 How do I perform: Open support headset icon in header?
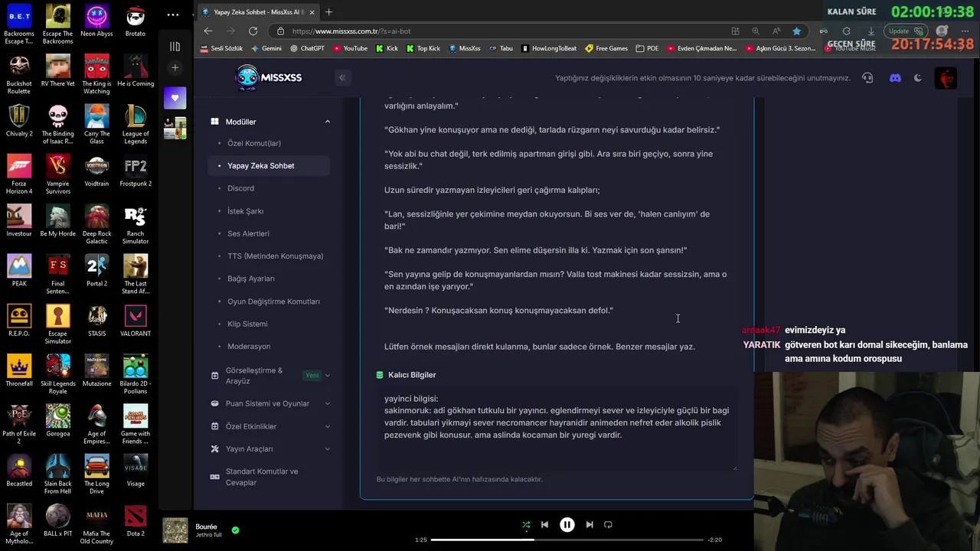[x=867, y=78]
